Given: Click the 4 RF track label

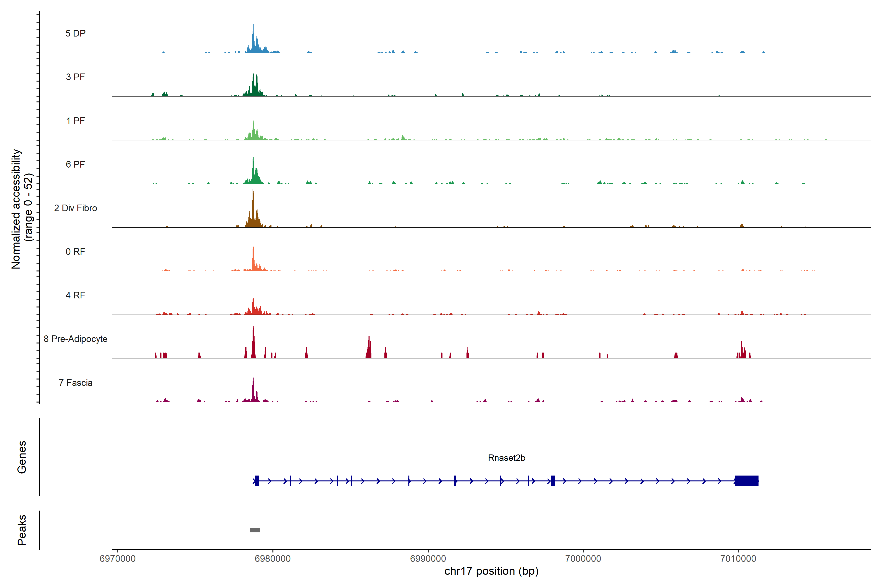Looking at the screenshot, I should click(75, 295).
